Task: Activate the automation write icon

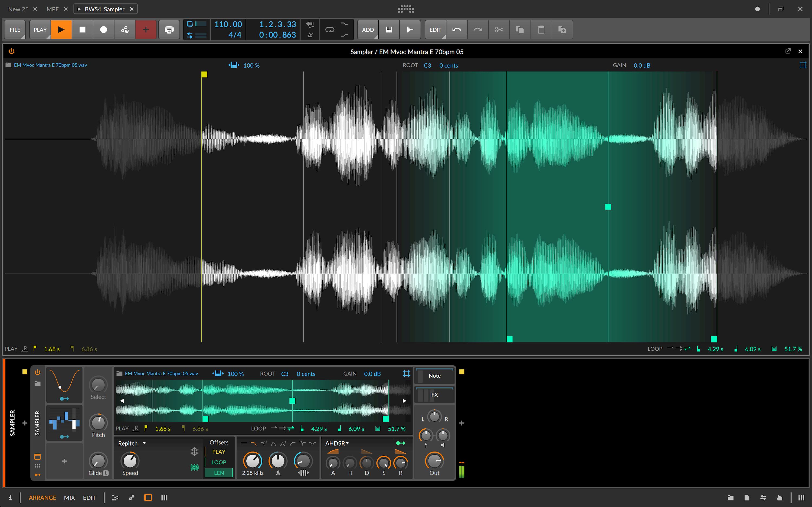Action: [125, 29]
